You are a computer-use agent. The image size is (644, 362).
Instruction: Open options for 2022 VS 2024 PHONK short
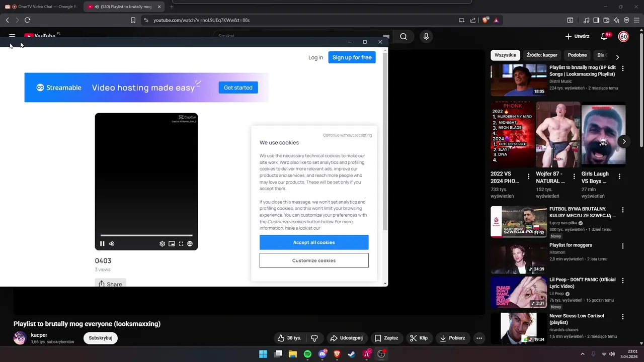point(528,176)
